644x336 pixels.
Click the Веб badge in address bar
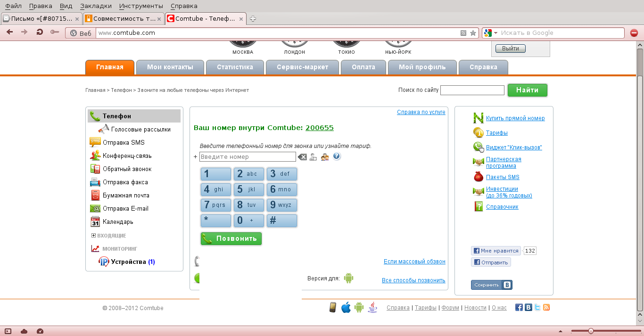pyautogui.click(x=81, y=33)
